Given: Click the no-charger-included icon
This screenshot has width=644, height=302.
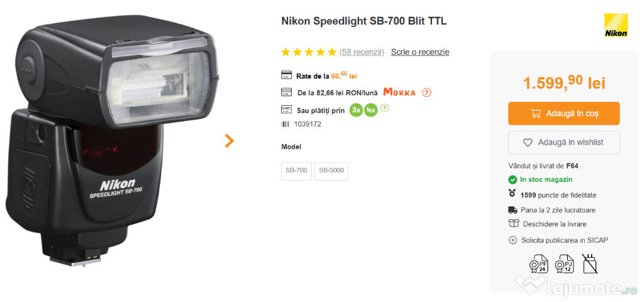Looking at the screenshot, I should tap(590, 264).
